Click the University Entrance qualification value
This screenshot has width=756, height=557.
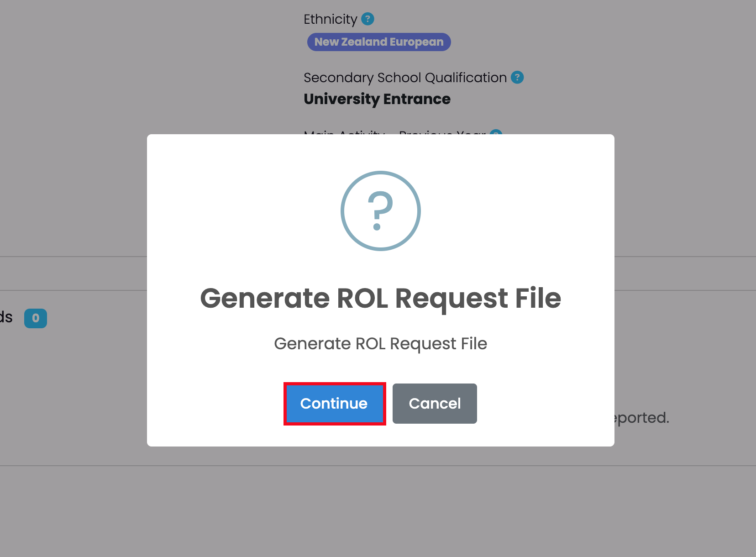[x=377, y=99]
